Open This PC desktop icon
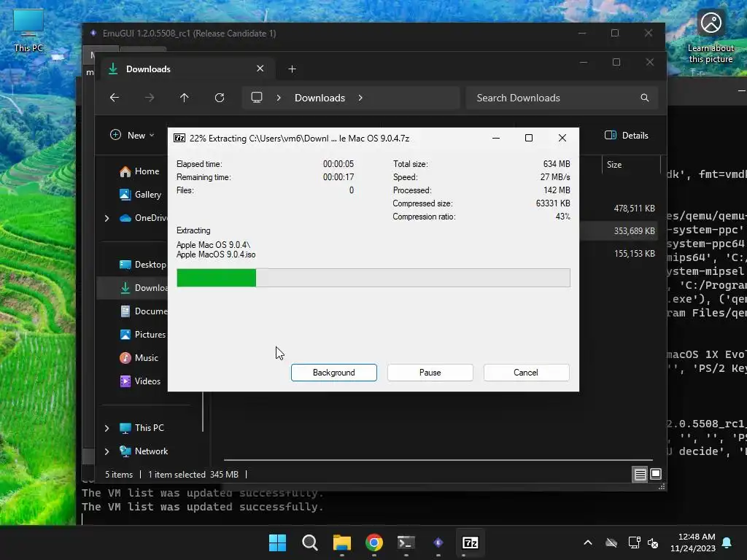 click(x=28, y=31)
